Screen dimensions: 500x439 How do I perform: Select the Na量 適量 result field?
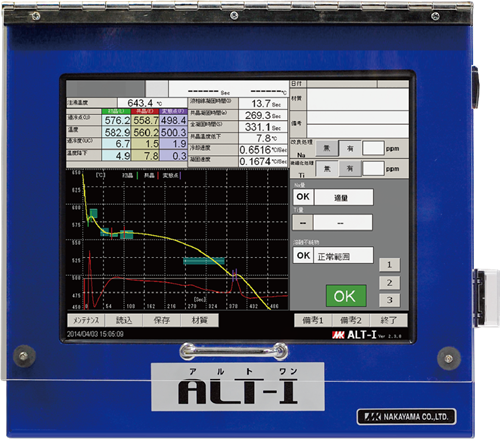[343, 197]
